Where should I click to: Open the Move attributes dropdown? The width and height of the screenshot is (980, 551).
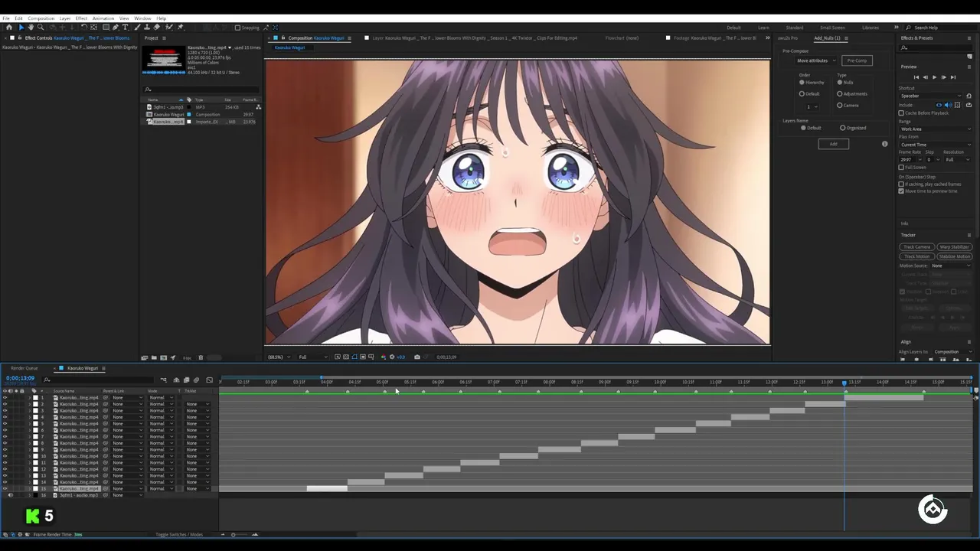[816, 60]
